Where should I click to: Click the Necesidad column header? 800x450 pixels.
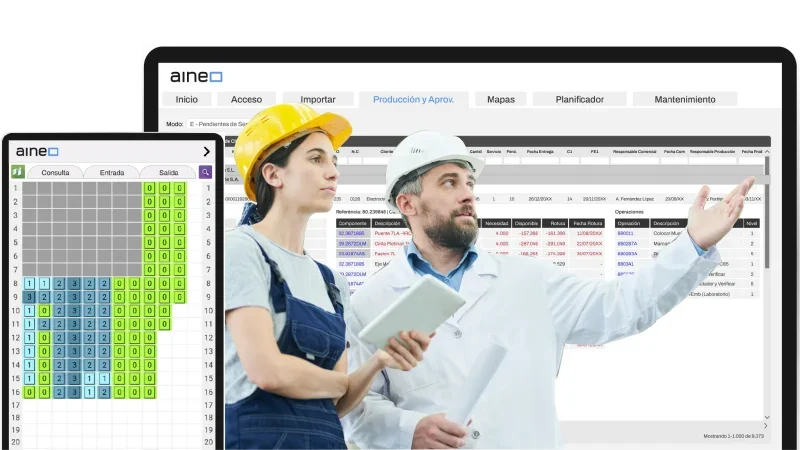coord(496,223)
